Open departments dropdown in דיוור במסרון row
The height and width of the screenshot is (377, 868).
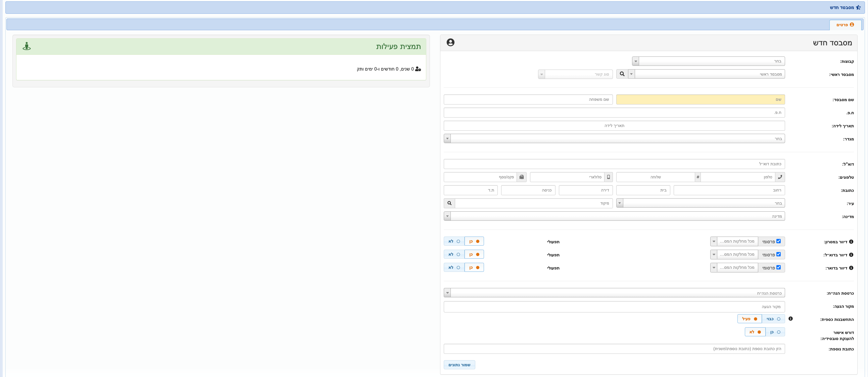point(734,241)
